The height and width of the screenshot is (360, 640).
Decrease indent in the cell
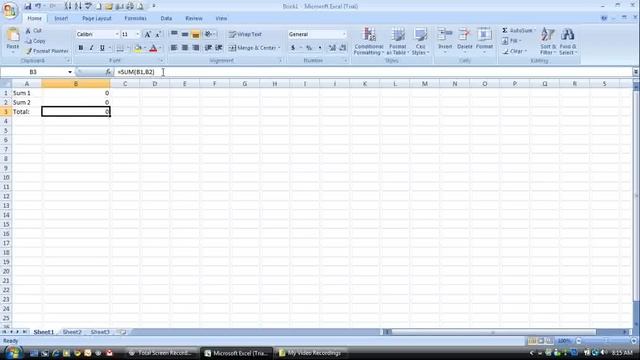coord(208,48)
